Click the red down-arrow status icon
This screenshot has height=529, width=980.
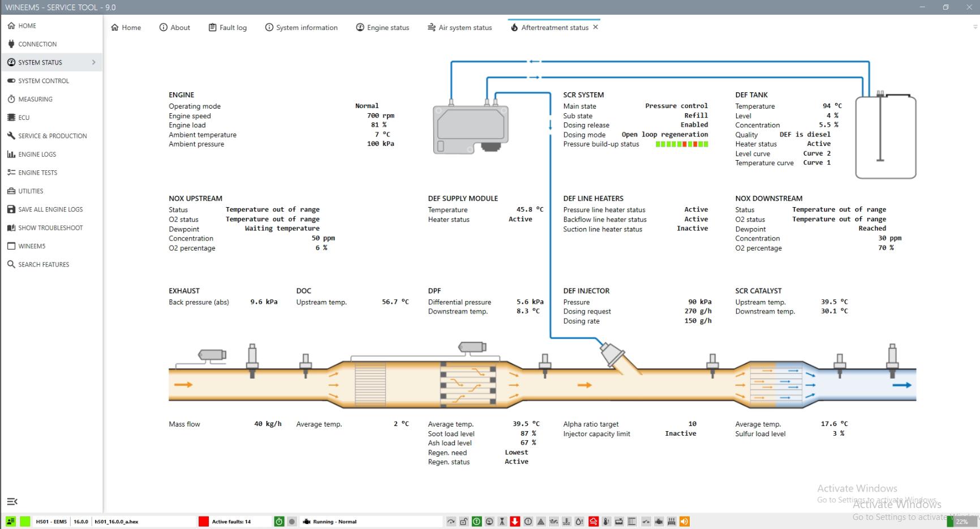coord(515,522)
